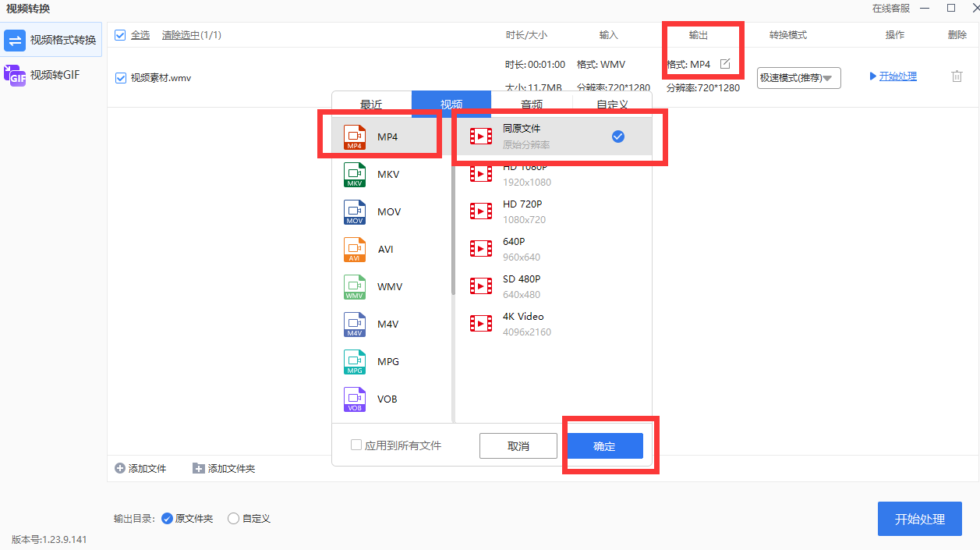Choose the 640P 960x640 preset
The height and width of the screenshot is (550, 980).
pyautogui.click(x=554, y=249)
